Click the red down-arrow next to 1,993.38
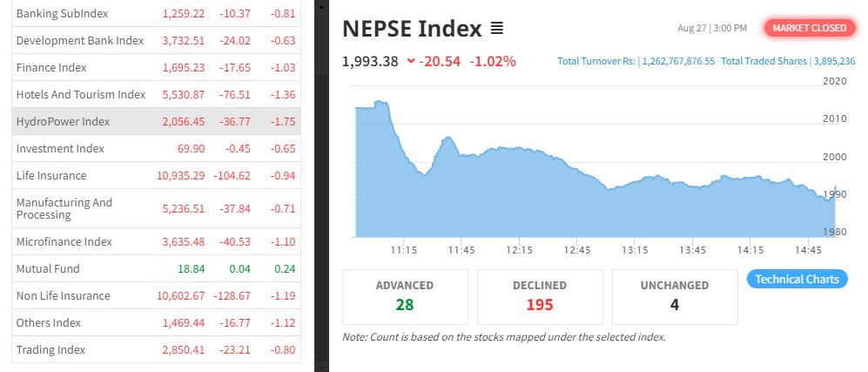The image size is (868, 372). [x=411, y=61]
